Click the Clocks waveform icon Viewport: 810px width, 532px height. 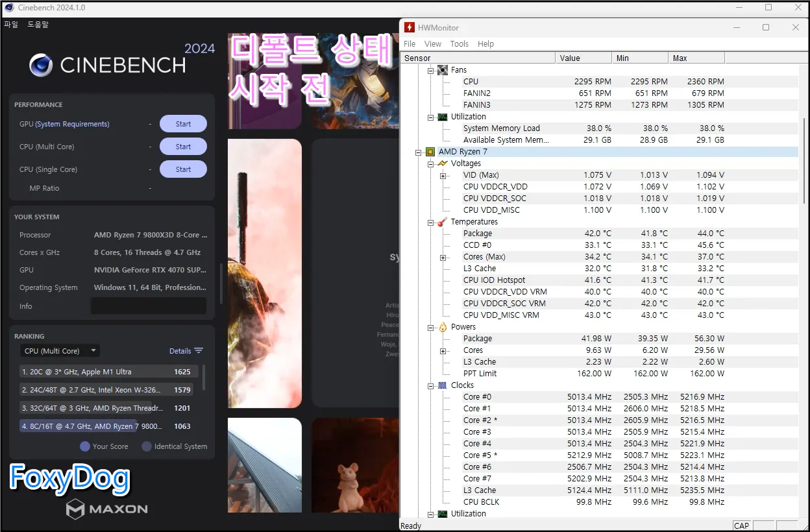click(443, 385)
